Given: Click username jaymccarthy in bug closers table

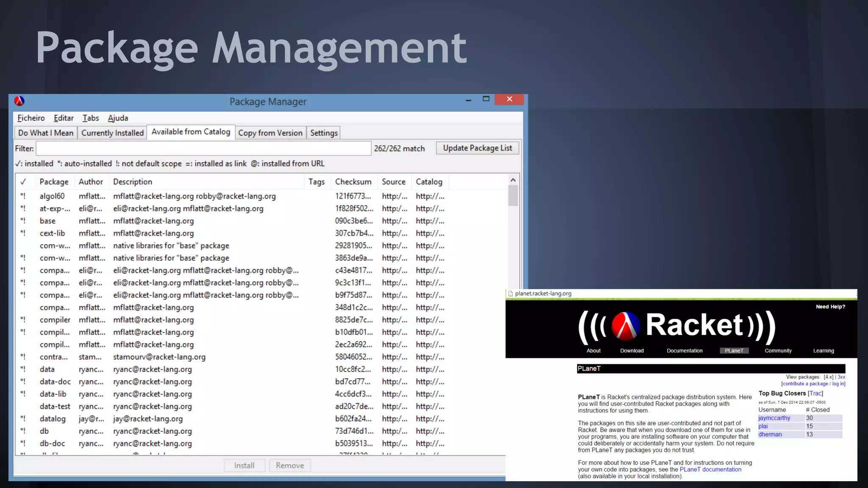Looking at the screenshot, I should (x=774, y=418).
